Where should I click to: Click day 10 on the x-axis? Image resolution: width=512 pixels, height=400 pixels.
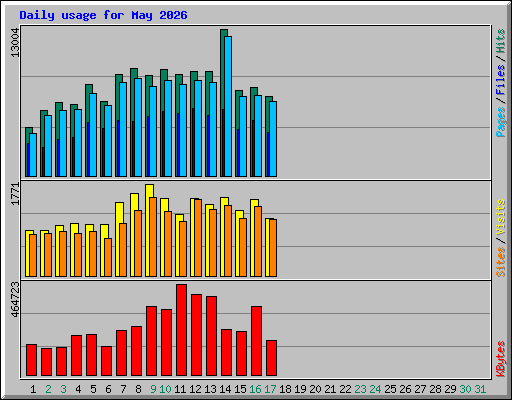point(165,389)
